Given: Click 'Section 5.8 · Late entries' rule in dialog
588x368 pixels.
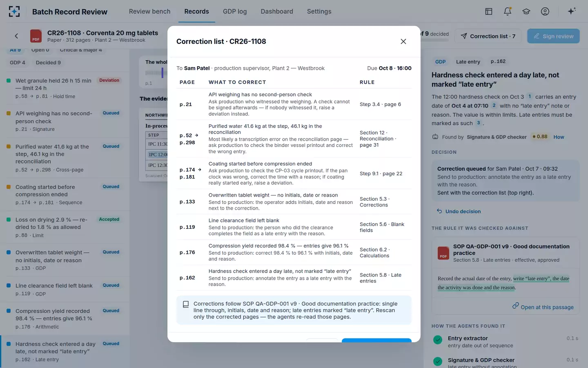Looking at the screenshot, I should coord(381,278).
